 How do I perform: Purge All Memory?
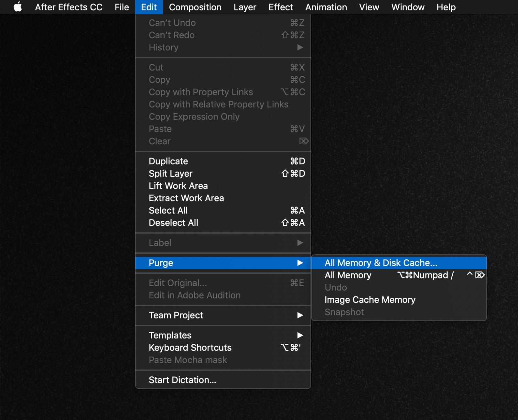399,275
